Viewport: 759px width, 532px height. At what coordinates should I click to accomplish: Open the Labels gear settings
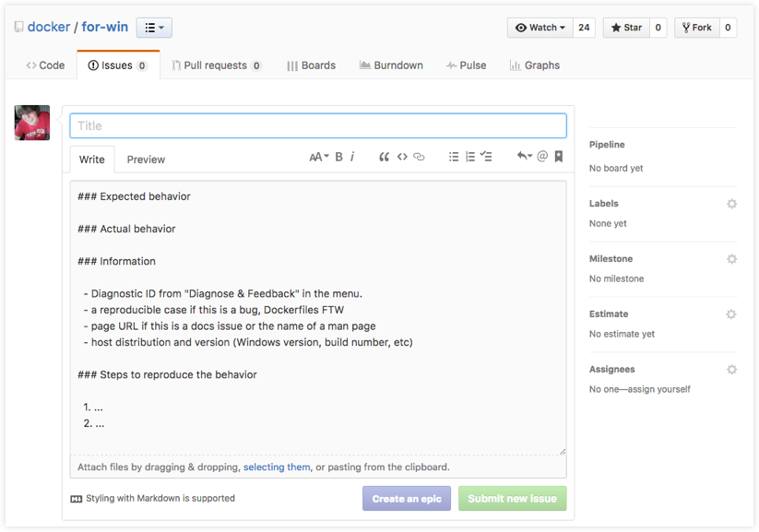[x=731, y=204]
